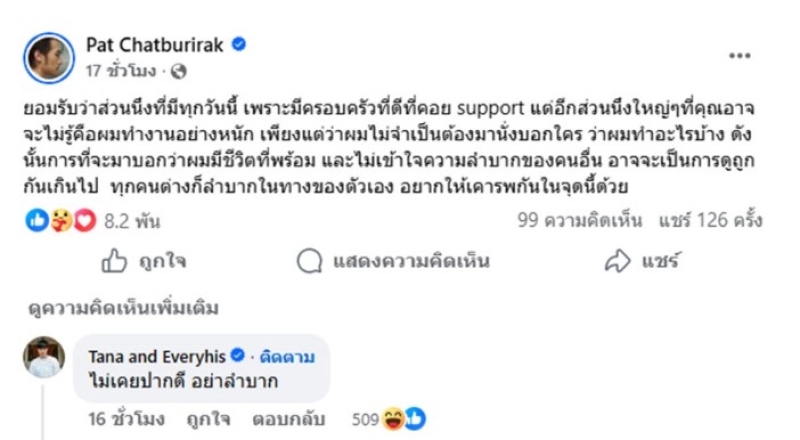Screen dimensions: 800x440
Task: Click the comment's laughing reaction icons
Action: pyautogui.click(x=404, y=420)
